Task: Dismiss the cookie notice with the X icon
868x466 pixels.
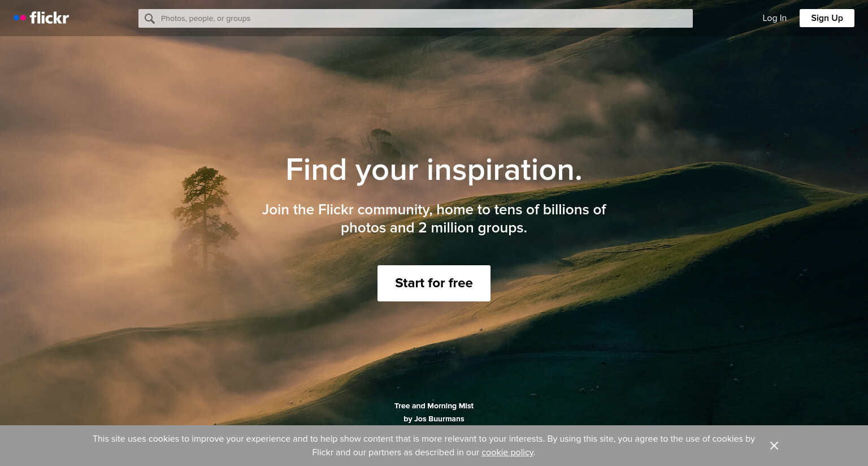Action: [x=774, y=446]
